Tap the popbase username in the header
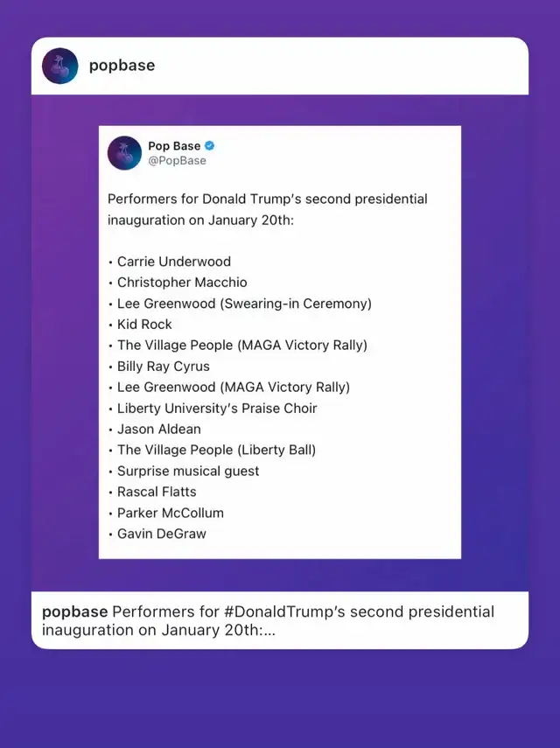The height and width of the screenshot is (748, 560). click(122, 66)
